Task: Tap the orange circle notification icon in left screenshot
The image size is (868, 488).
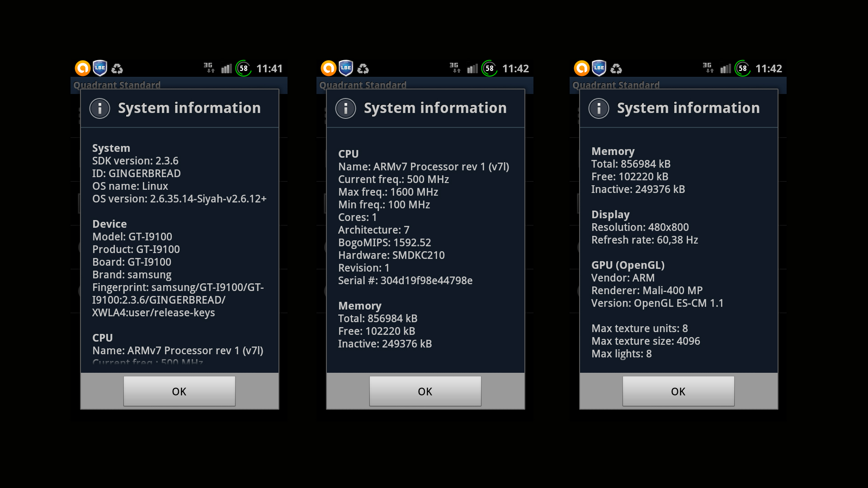Action: [x=83, y=68]
